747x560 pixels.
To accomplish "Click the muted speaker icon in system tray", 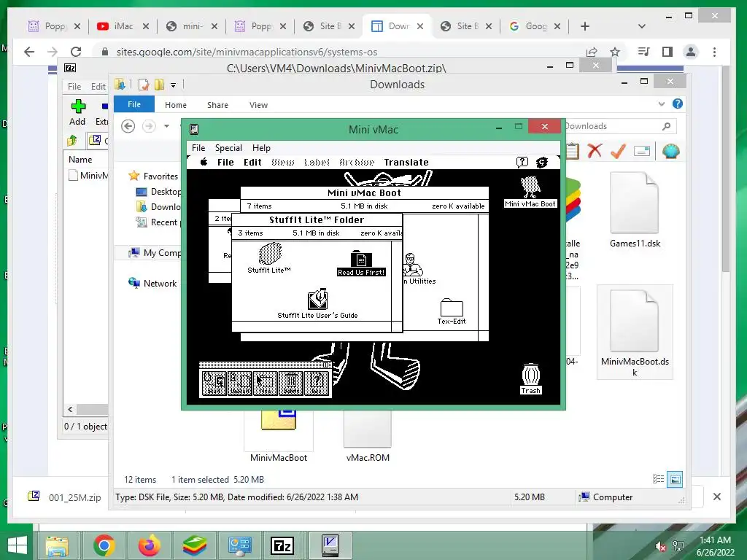I will (660, 547).
